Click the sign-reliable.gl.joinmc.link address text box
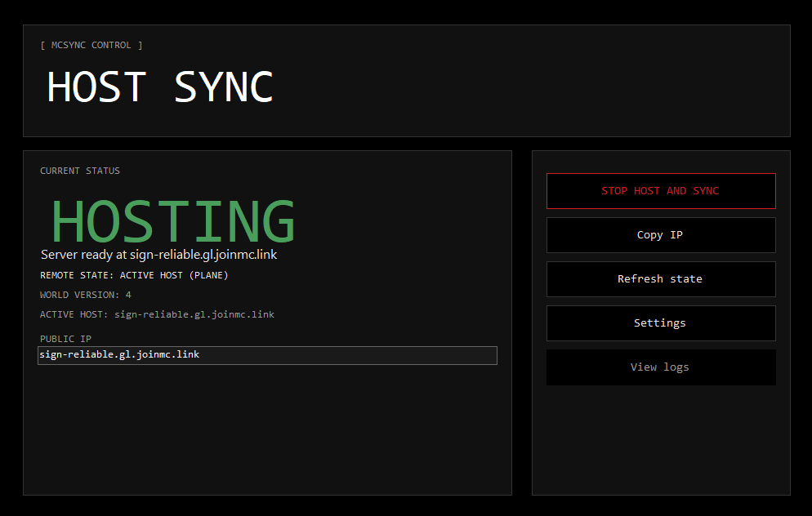The width and height of the screenshot is (812, 516). pos(267,355)
